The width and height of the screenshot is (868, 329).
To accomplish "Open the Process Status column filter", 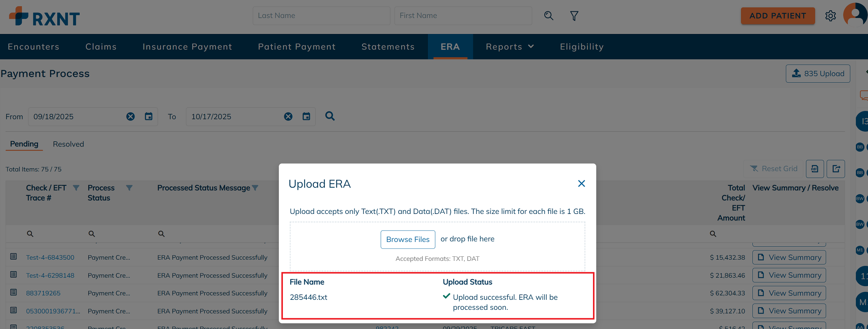I will (129, 188).
